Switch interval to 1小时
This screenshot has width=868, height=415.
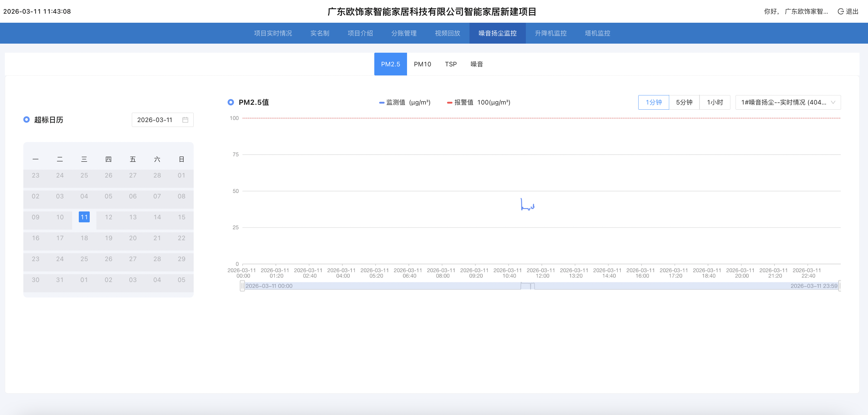pyautogui.click(x=714, y=102)
